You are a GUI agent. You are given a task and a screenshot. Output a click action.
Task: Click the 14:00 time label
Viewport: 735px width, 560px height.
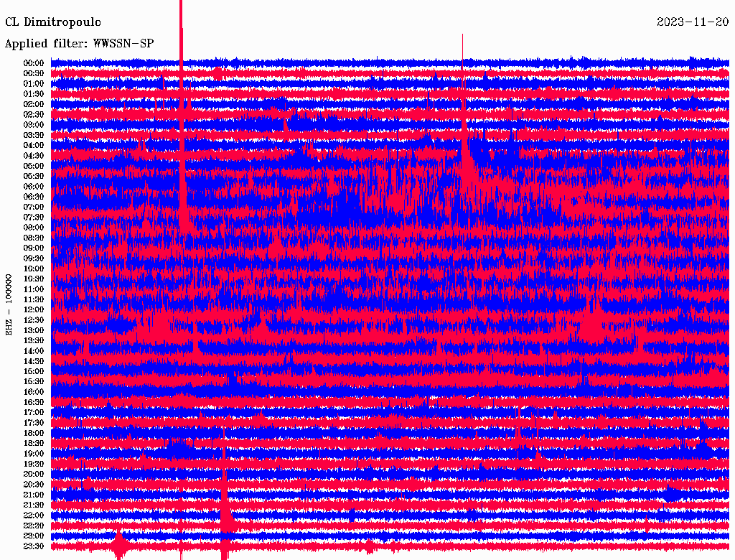click(x=34, y=351)
